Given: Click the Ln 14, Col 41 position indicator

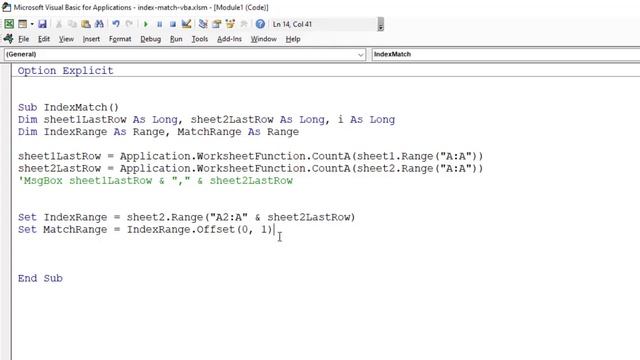Looking at the screenshot, I should point(292,24).
